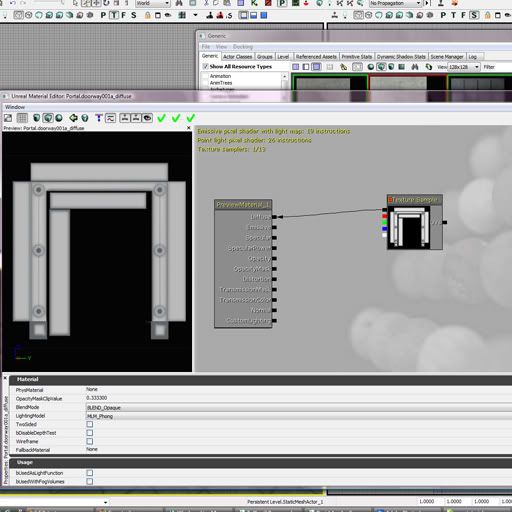512x512 pixels.
Task: Switch to the Dynamic Shadow Stats tab
Action: pos(401,57)
